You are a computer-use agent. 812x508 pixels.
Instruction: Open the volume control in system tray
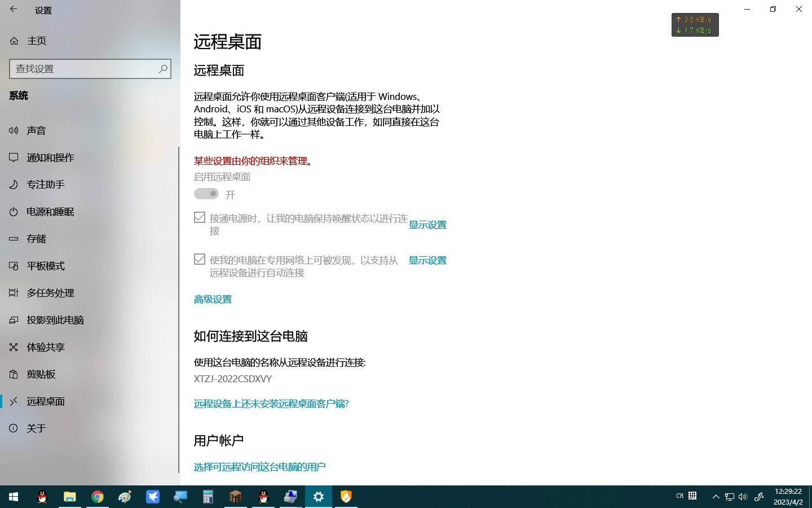[x=743, y=497]
